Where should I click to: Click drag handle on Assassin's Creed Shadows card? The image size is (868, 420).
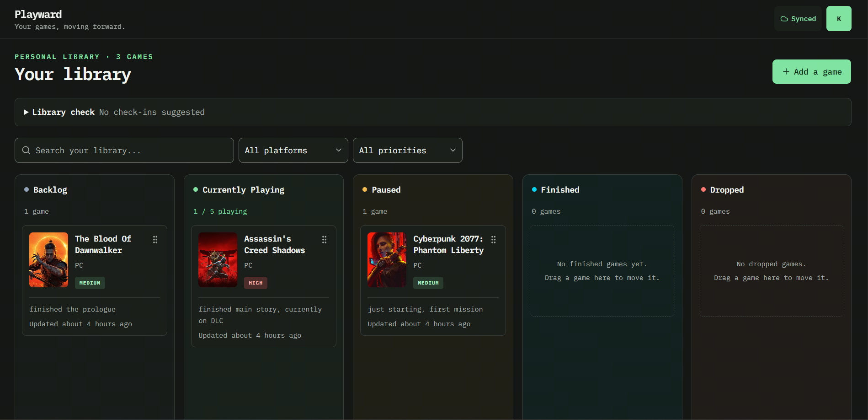coord(324,239)
